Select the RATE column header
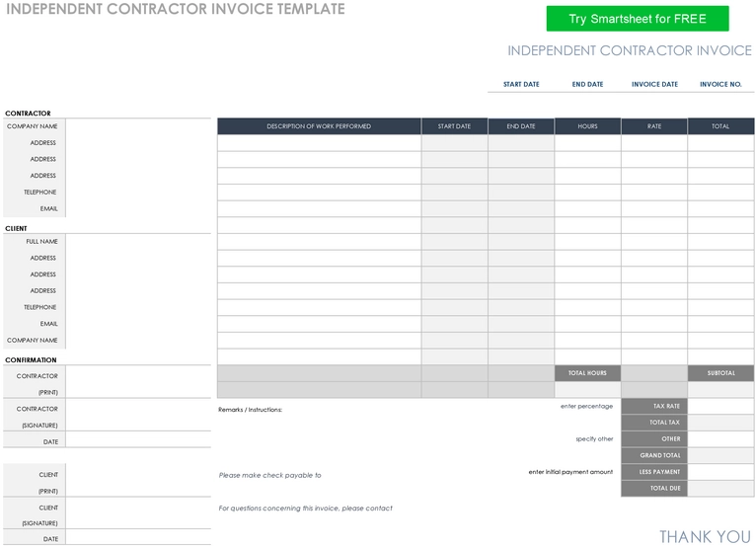Image resolution: width=756 pixels, height=547 pixels. tap(654, 126)
